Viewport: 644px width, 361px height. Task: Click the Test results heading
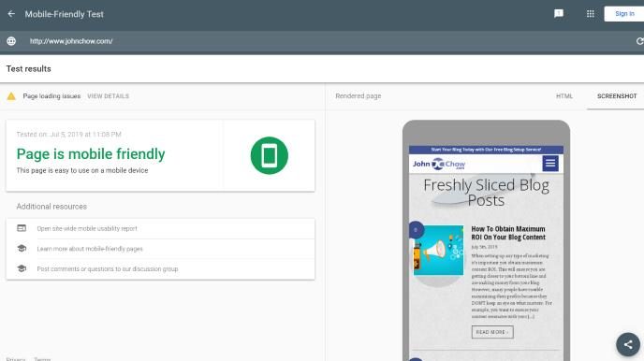click(29, 69)
